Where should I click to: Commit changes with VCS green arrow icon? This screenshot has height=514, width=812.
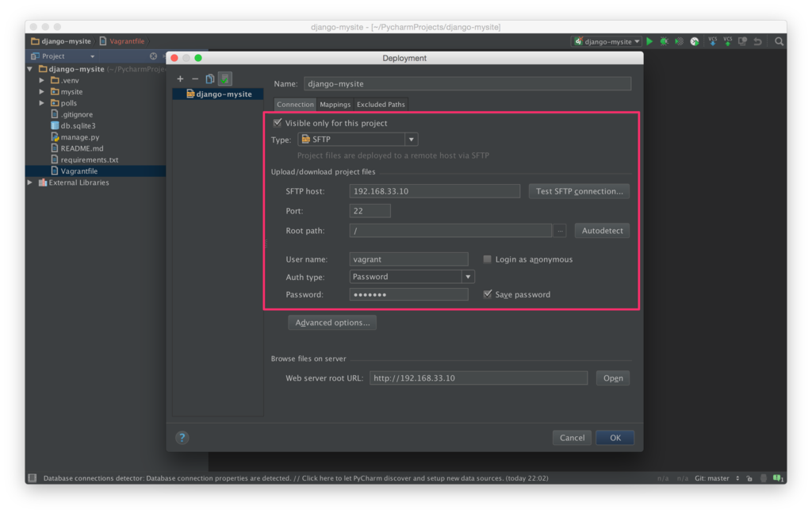click(x=728, y=41)
